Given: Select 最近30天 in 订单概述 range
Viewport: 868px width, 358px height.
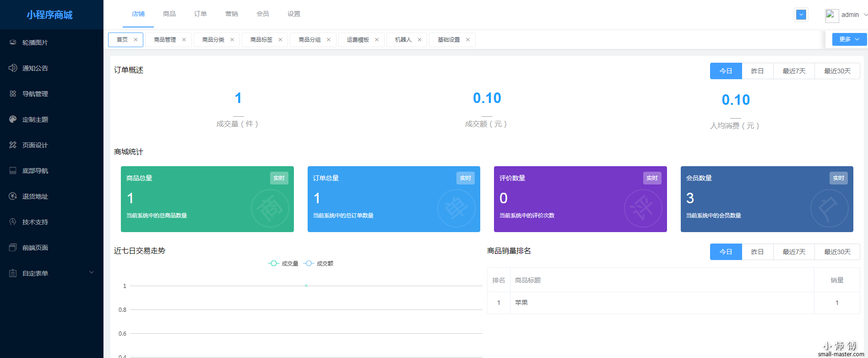Looking at the screenshot, I should point(837,71).
